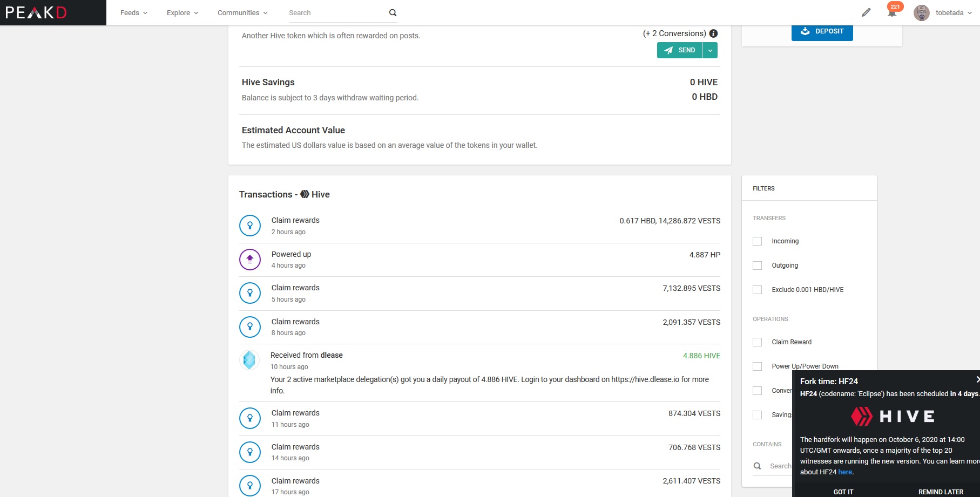Enable Exclude 0.001 HBD/HIVE filter
The width and height of the screenshot is (980, 497).
[758, 290]
